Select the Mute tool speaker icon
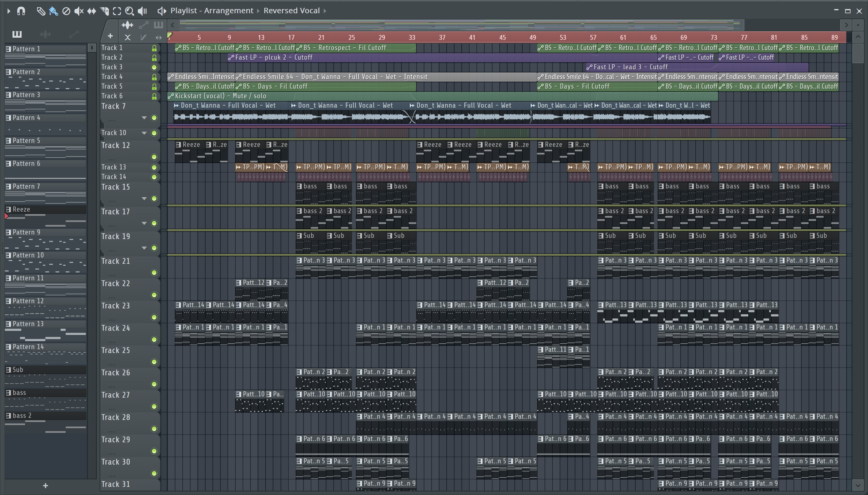 (79, 11)
